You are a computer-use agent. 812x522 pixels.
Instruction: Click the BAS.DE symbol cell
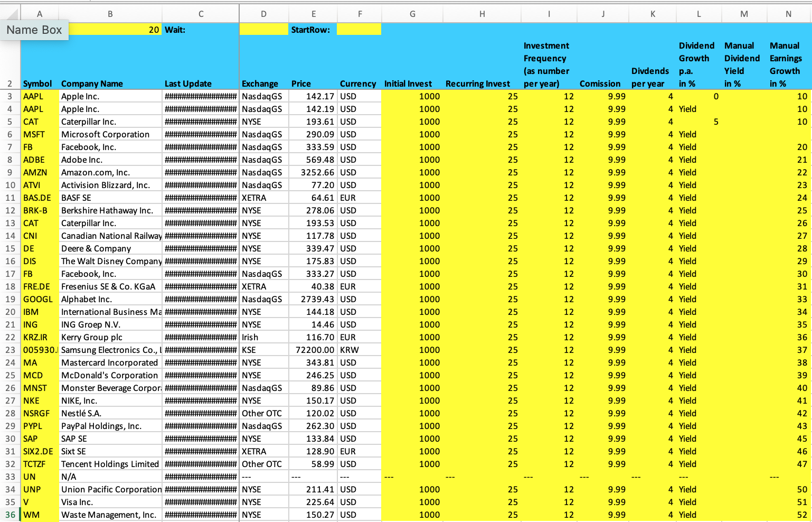40,198
